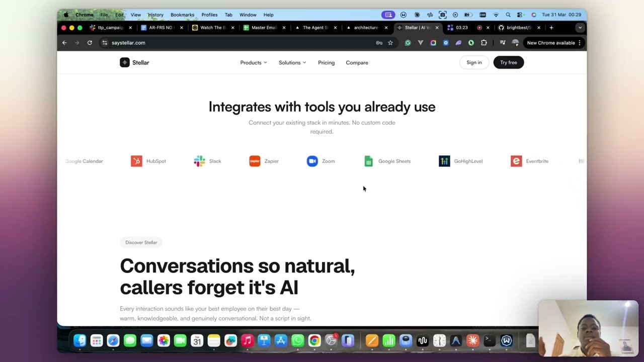644x362 pixels.
Task: Click the Stellar logo icon
Action: pos(125,62)
